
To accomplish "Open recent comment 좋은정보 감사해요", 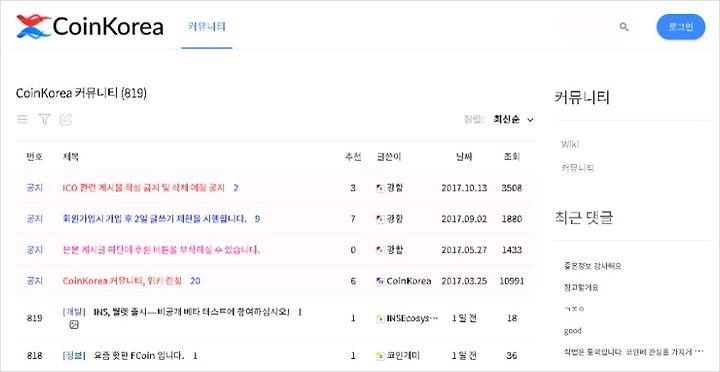I will (x=592, y=266).
